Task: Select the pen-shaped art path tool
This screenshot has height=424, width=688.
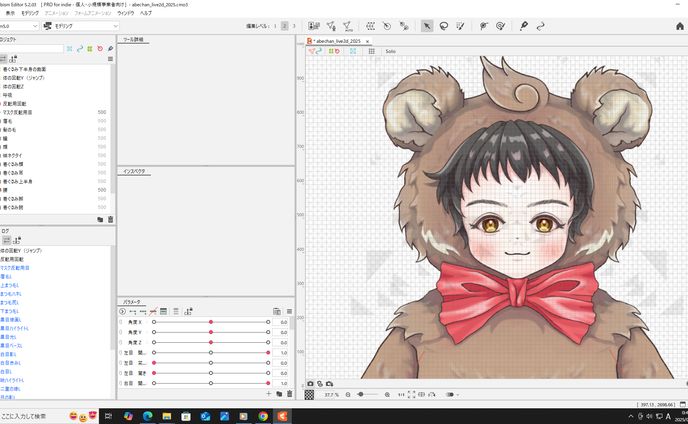Action: click(x=523, y=26)
